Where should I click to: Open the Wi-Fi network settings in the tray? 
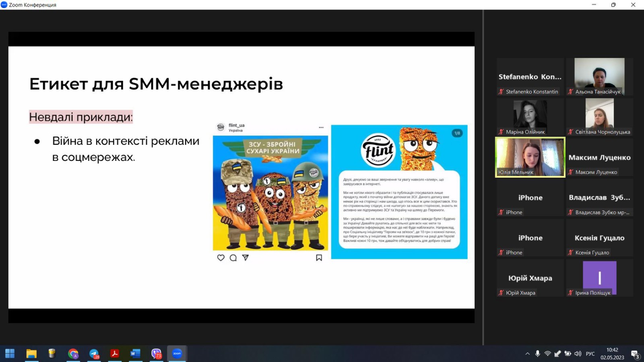(x=547, y=354)
